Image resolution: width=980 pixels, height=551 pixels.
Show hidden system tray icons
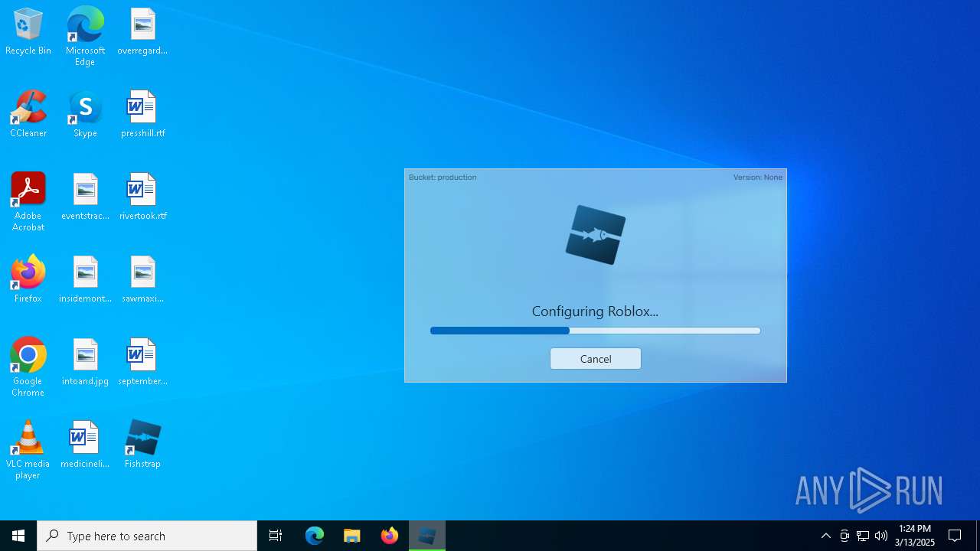[826, 536]
